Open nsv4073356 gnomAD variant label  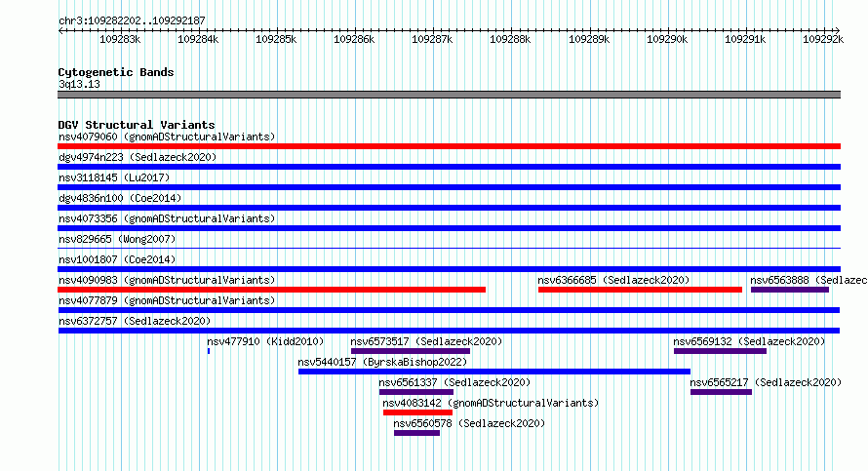point(167,218)
